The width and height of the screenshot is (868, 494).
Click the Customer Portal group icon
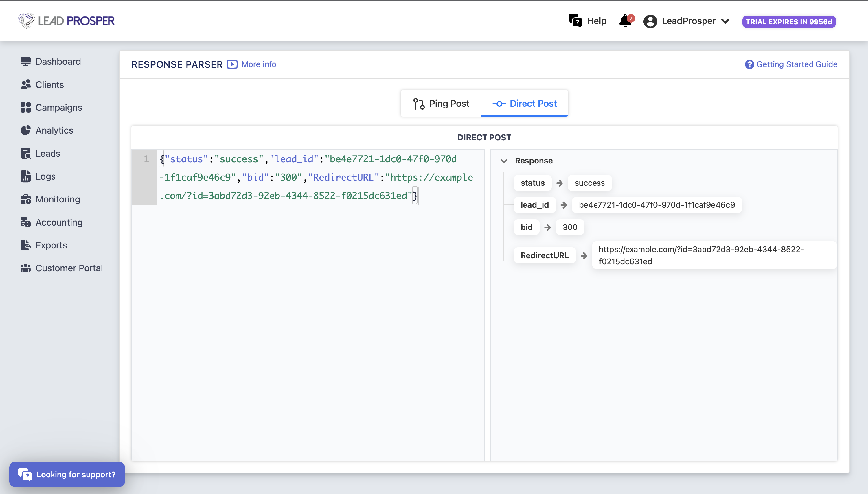tap(25, 268)
